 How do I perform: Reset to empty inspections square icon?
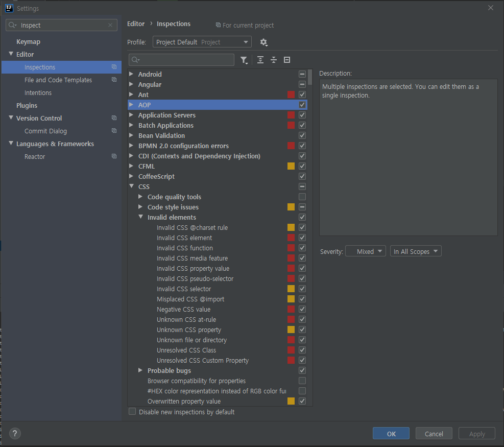click(287, 60)
